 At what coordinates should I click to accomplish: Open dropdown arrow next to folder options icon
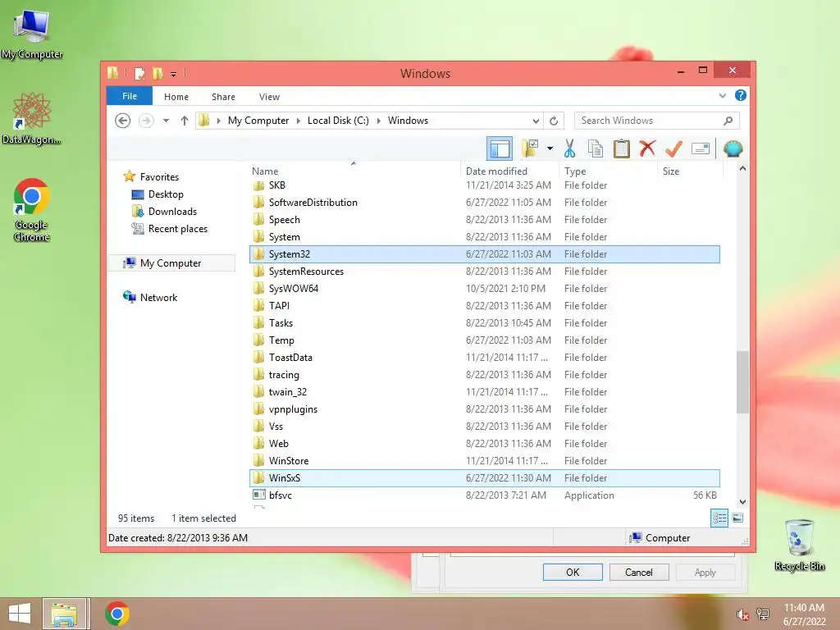coord(550,148)
